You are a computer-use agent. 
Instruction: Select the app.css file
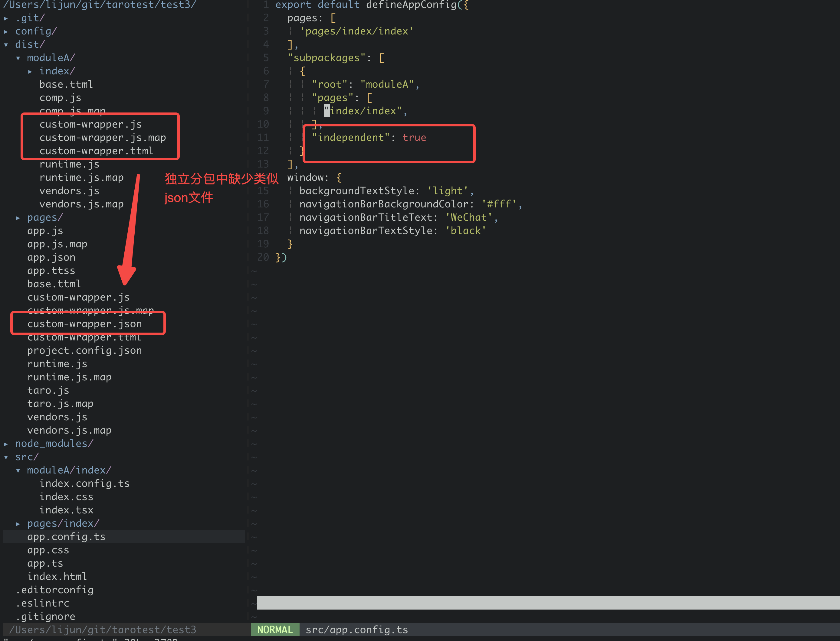tap(48, 550)
